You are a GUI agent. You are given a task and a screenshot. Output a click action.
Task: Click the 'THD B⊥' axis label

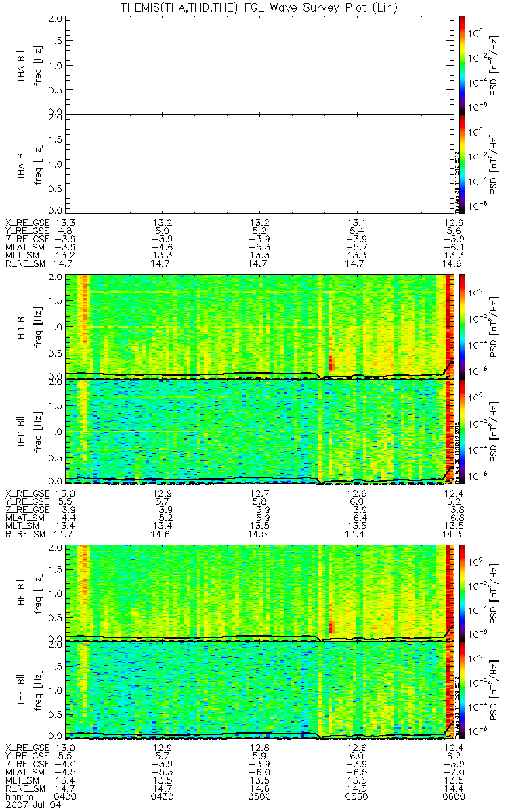point(22,326)
